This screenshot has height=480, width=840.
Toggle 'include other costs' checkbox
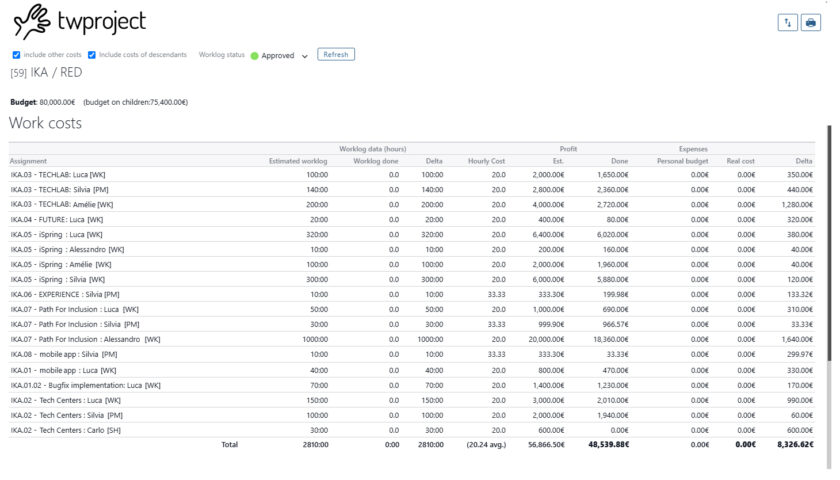pos(17,55)
